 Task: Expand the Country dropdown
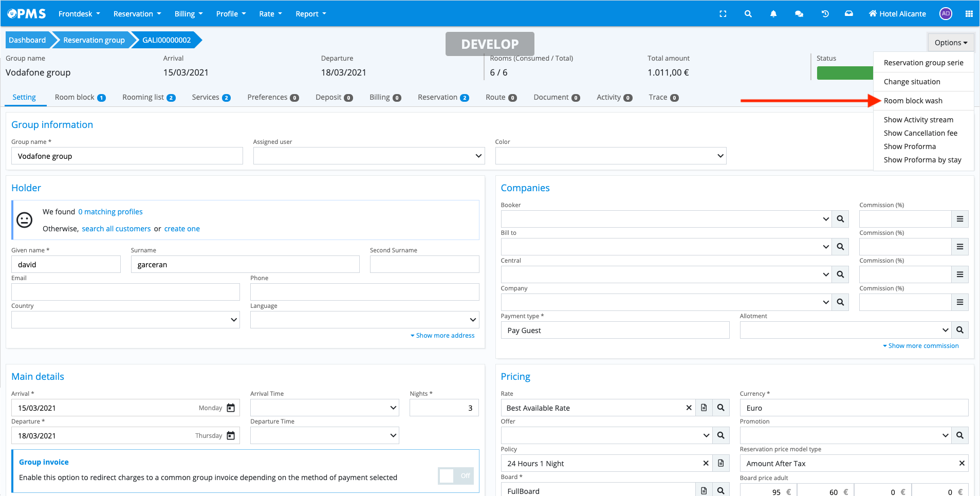tap(125, 320)
